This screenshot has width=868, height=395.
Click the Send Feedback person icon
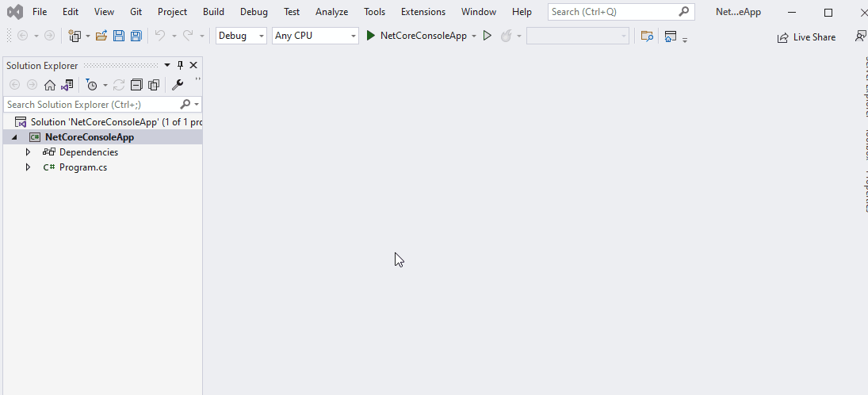861,36
